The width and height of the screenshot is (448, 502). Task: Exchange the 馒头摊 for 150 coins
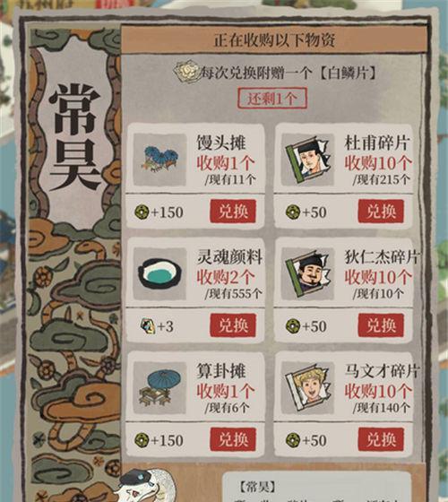coord(233,212)
